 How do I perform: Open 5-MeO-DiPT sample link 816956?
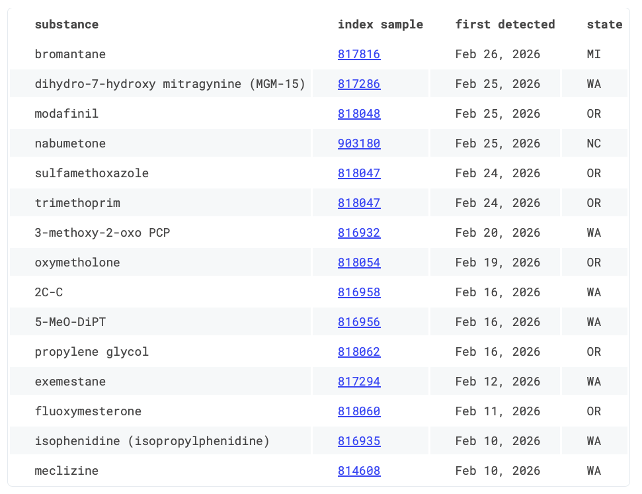coord(358,322)
